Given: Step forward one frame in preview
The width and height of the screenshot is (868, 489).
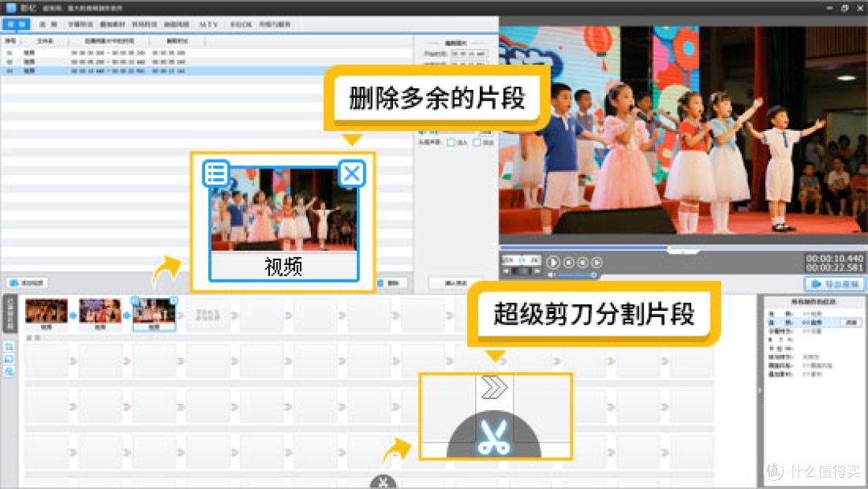Looking at the screenshot, I should tap(596, 263).
